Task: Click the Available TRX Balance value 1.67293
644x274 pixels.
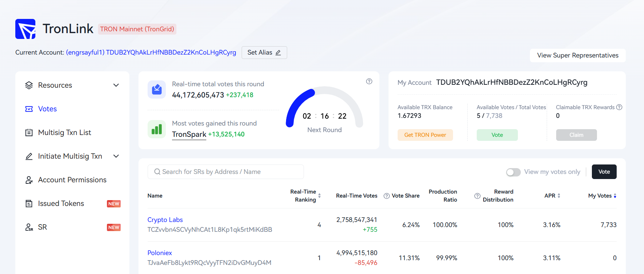Action: (409, 116)
